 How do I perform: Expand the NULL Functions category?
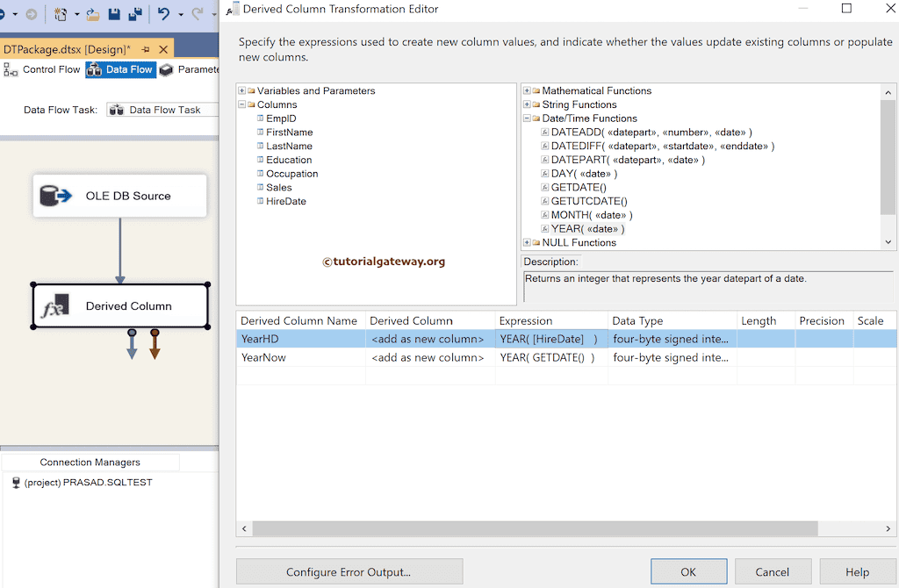click(525, 242)
